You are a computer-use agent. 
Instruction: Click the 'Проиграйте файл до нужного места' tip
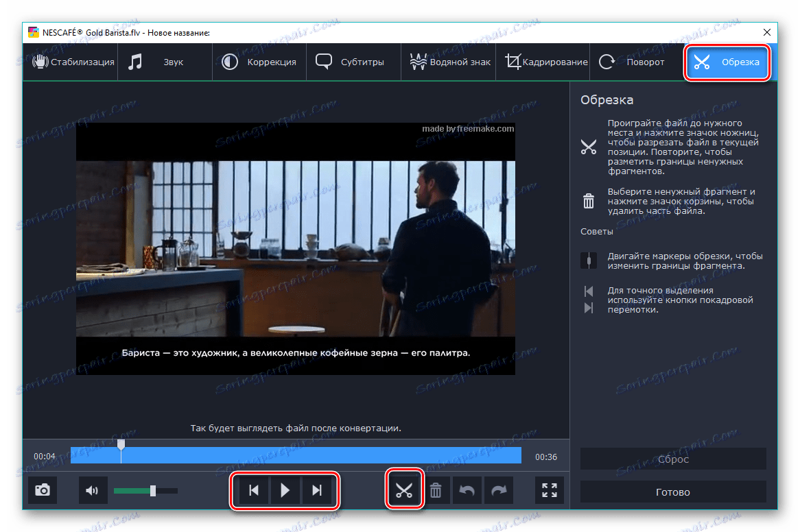683,147
